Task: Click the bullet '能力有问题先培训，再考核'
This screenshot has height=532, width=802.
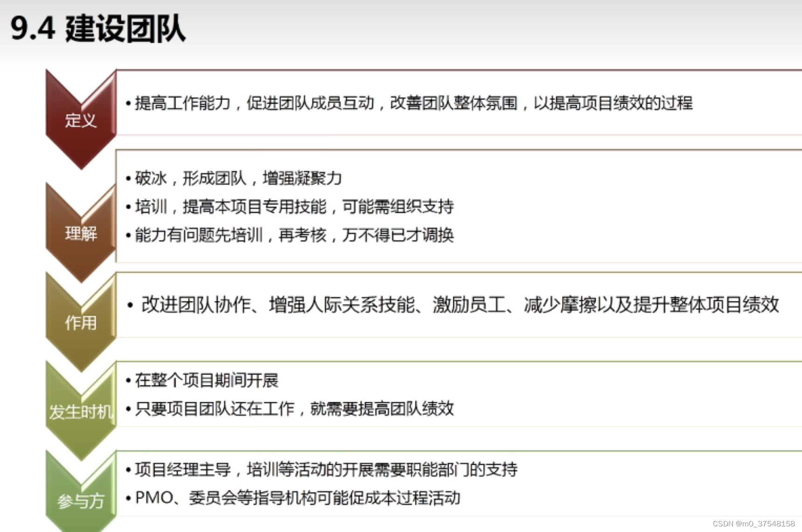Action: click(290, 235)
